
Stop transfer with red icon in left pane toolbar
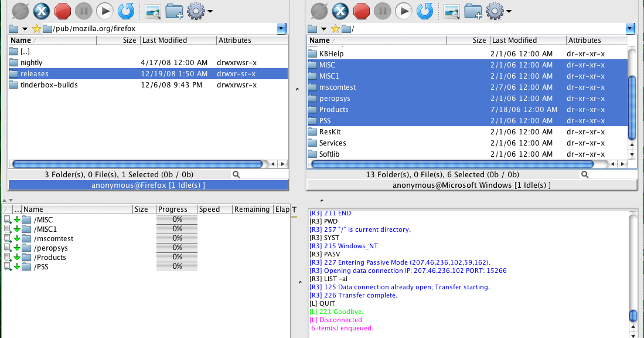coord(63,11)
